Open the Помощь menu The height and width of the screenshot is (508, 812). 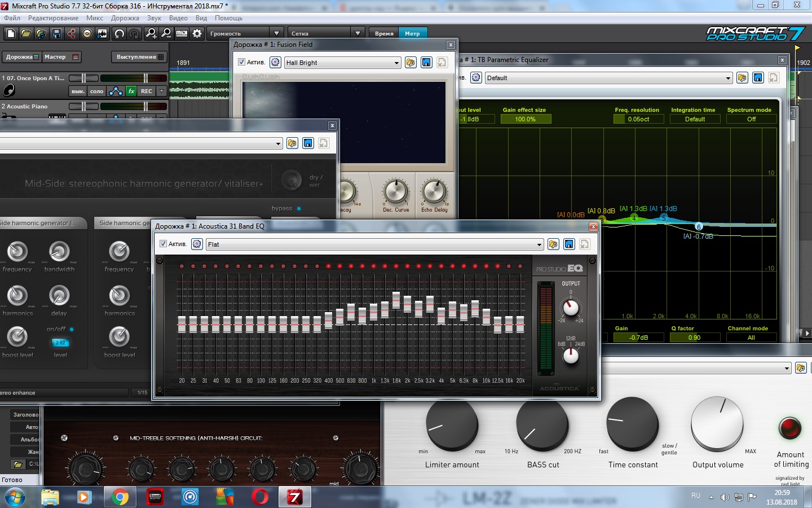coord(228,18)
